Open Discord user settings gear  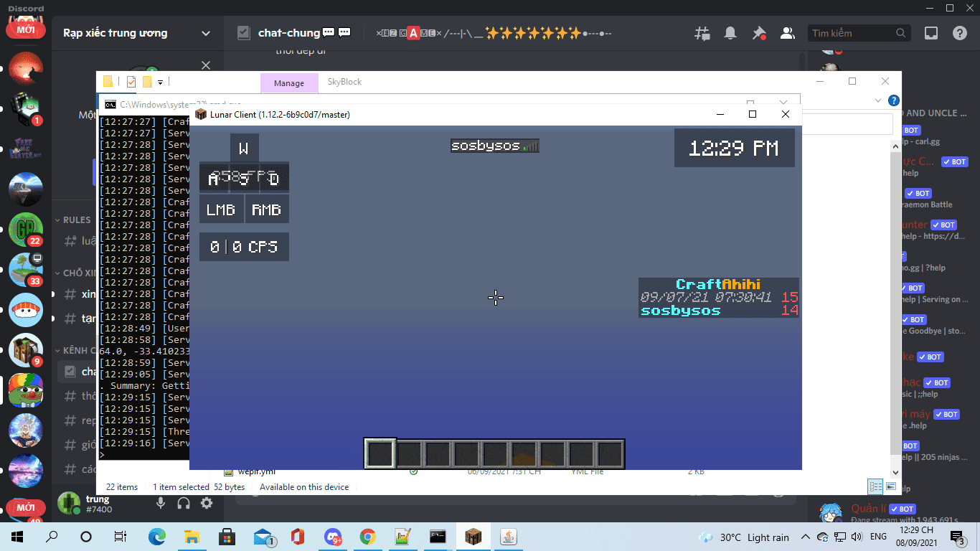click(207, 504)
